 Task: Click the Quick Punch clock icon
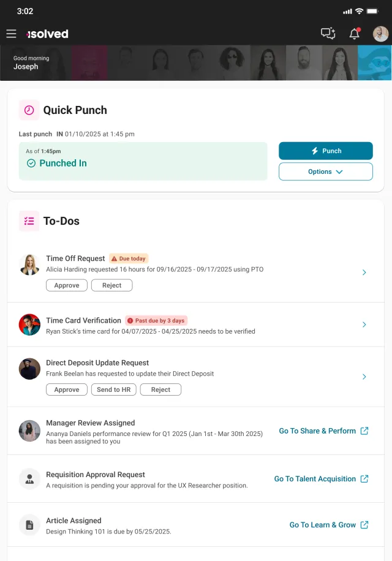click(29, 110)
